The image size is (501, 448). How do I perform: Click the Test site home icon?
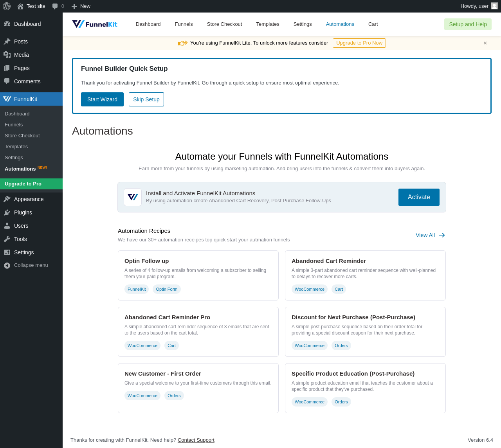20,6
